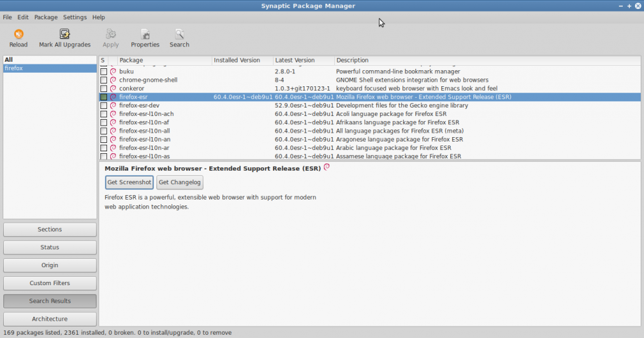The height and width of the screenshot is (338, 644).
Task: Switch to the Sections filter view
Action: coord(50,230)
